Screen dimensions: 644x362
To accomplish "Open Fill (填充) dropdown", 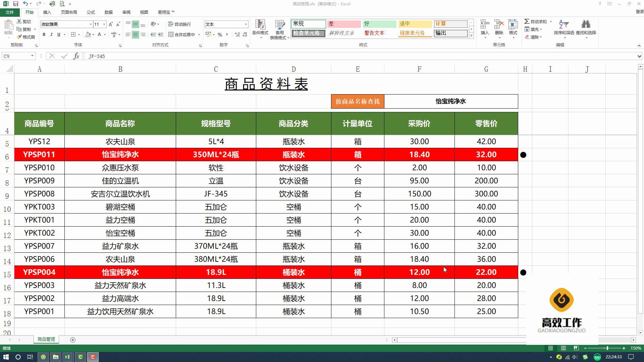I will click(533, 29).
